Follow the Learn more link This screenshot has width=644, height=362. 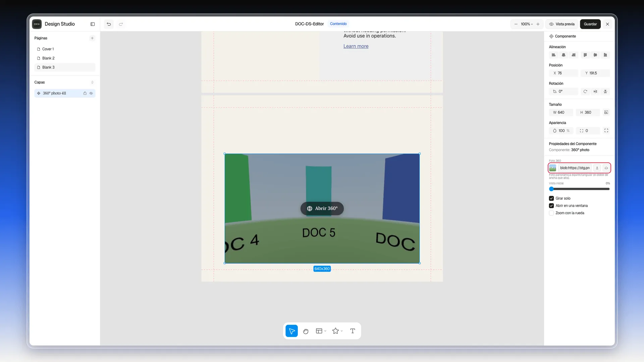356,46
